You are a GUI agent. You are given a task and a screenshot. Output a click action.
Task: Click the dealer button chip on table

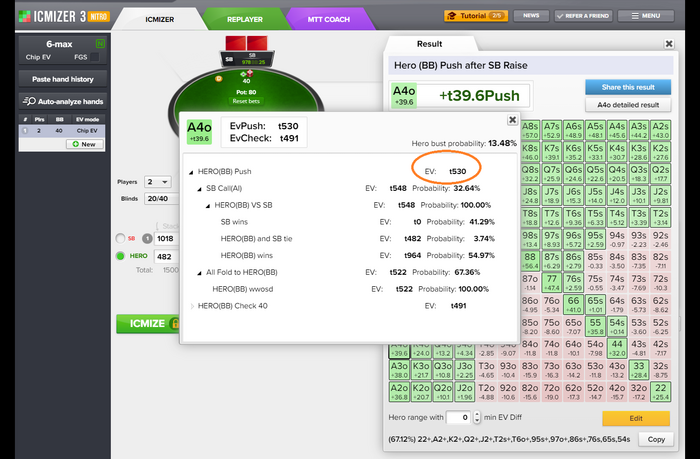pyautogui.click(x=219, y=79)
